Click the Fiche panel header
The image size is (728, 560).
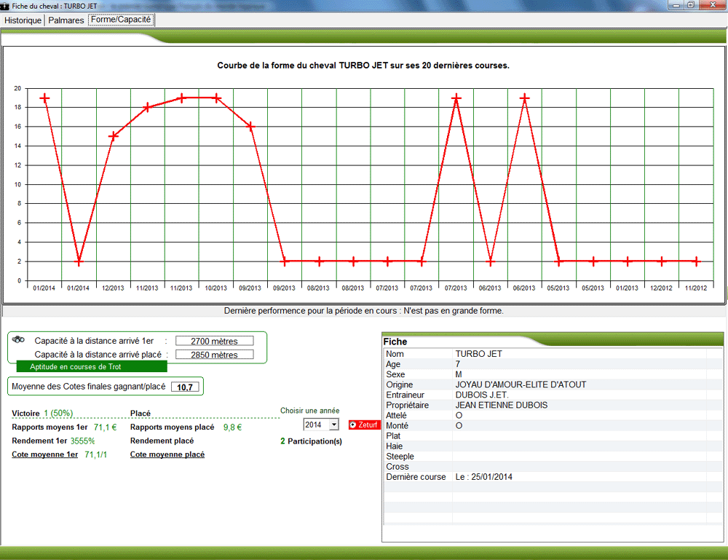[552, 340]
